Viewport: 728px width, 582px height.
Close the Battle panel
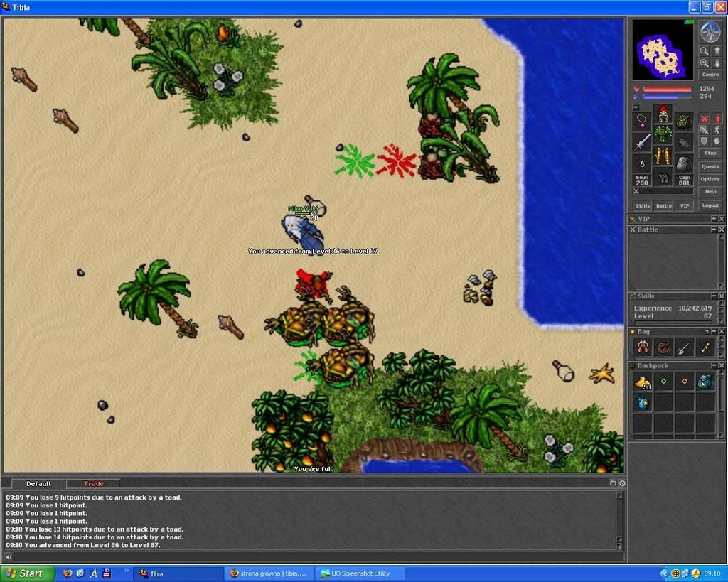coord(722,230)
